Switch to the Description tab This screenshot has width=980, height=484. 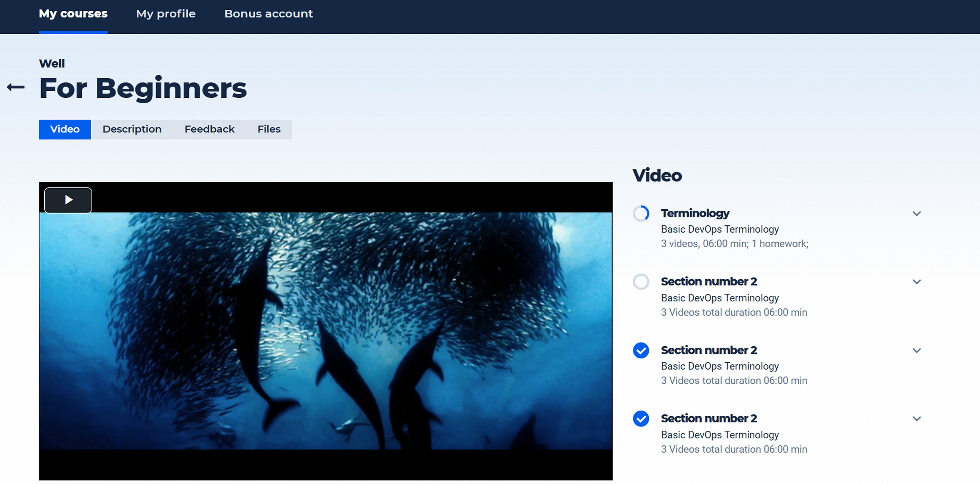(132, 129)
